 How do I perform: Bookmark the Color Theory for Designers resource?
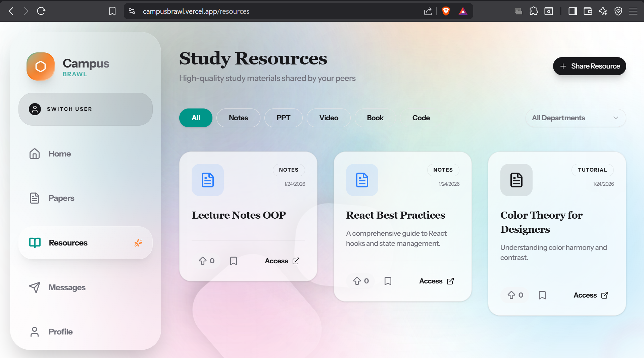tap(542, 295)
